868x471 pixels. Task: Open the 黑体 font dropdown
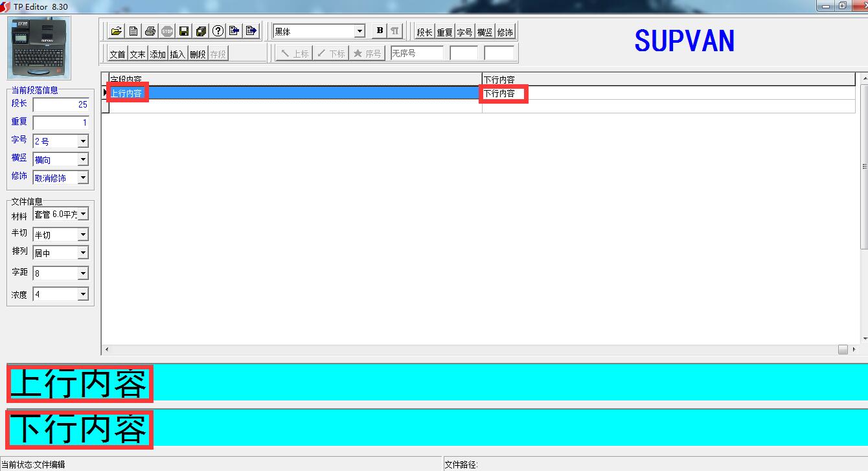coord(360,31)
